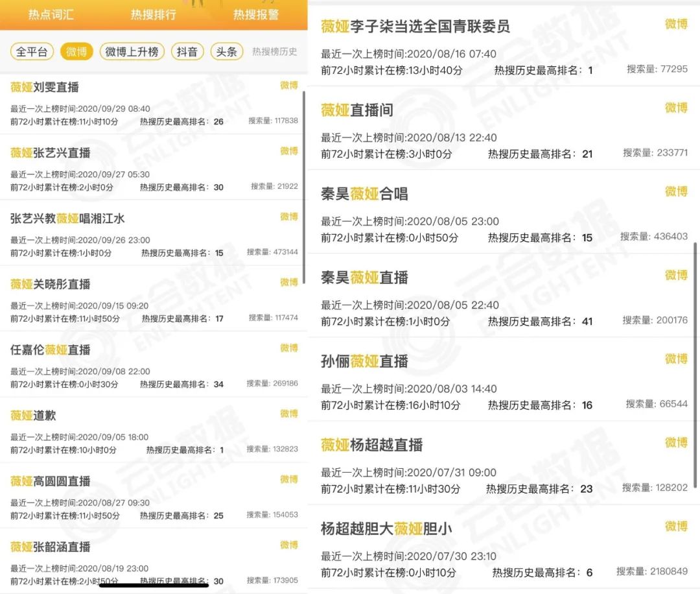This screenshot has width=700, height=594.
Task: Click the left panel vertical scrollbar
Action: pyautogui.click(x=304, y=187)
